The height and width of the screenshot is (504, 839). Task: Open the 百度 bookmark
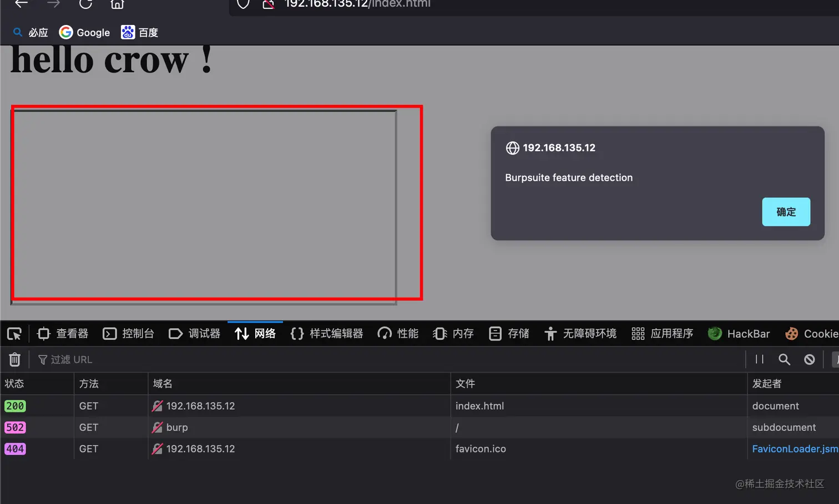pyautogui.click(x=140, y=33)
